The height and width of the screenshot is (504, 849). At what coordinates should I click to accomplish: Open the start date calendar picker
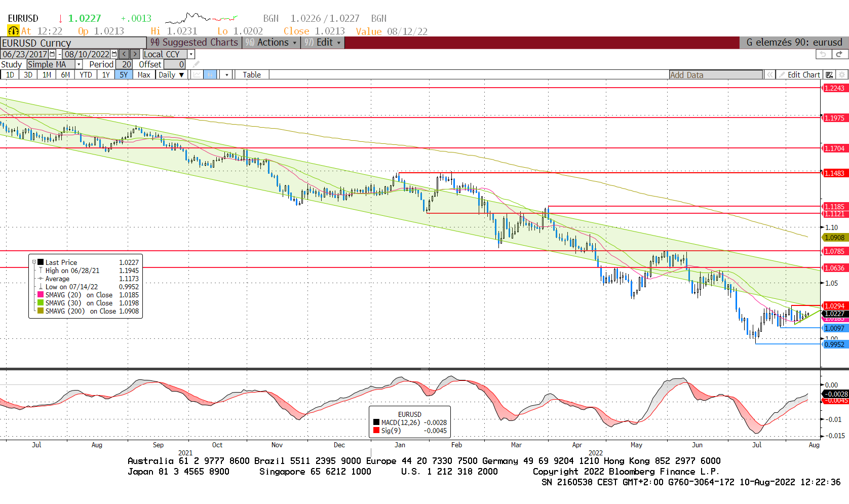(x=52, y=54)
